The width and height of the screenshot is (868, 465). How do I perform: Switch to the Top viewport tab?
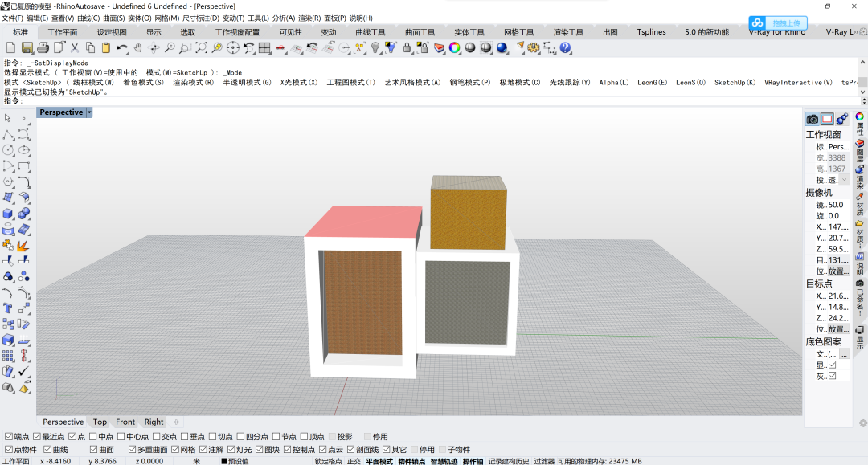(100, 422)
